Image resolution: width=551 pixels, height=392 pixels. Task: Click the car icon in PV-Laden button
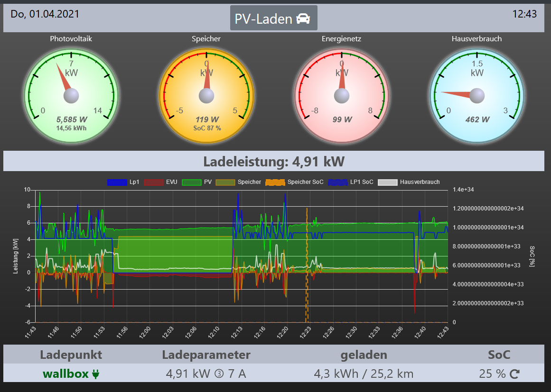(x=303, y=18)
